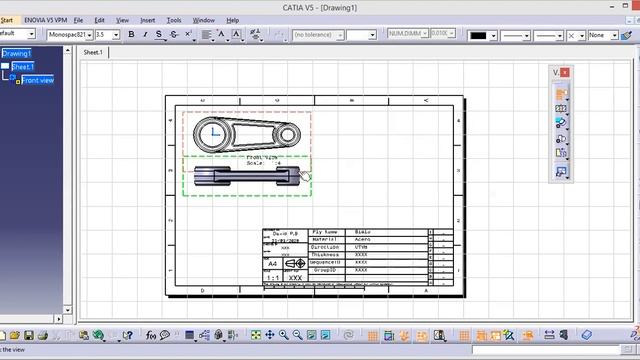Click the clipping view icon in Views toolbar
Image resolution: width=640 pixels, height=360 pixels.
point(561,138)
